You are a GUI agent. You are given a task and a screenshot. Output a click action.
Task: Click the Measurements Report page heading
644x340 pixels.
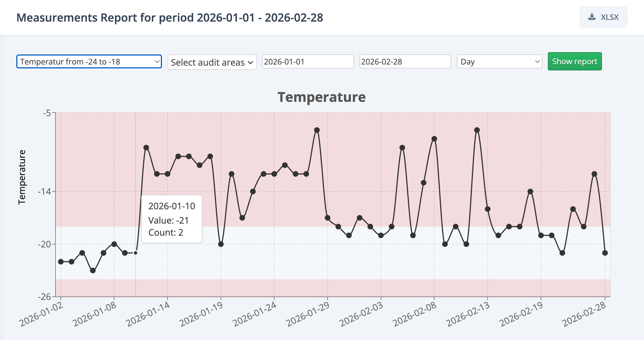pos(170,18)
